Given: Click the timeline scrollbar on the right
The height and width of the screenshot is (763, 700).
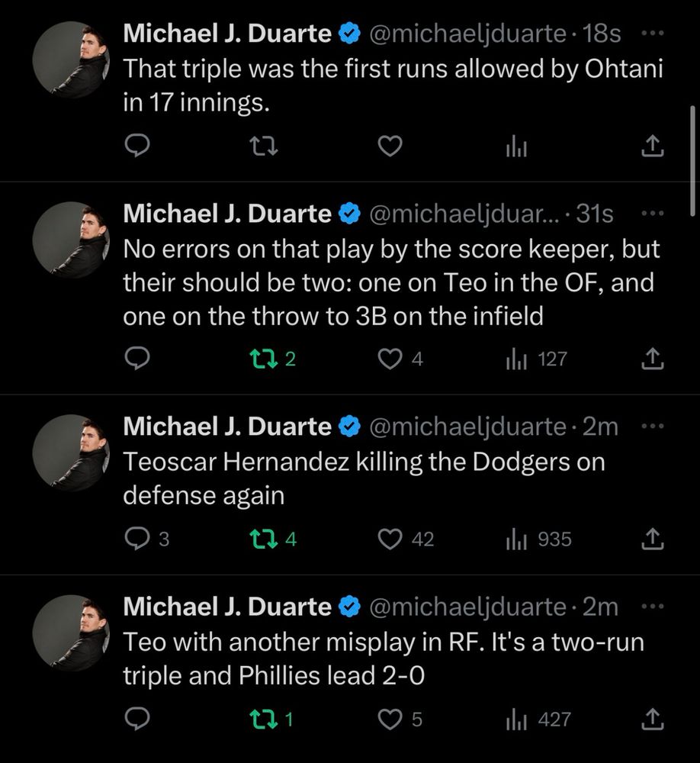Looking at the screenshot, I should tap(692, 160).
